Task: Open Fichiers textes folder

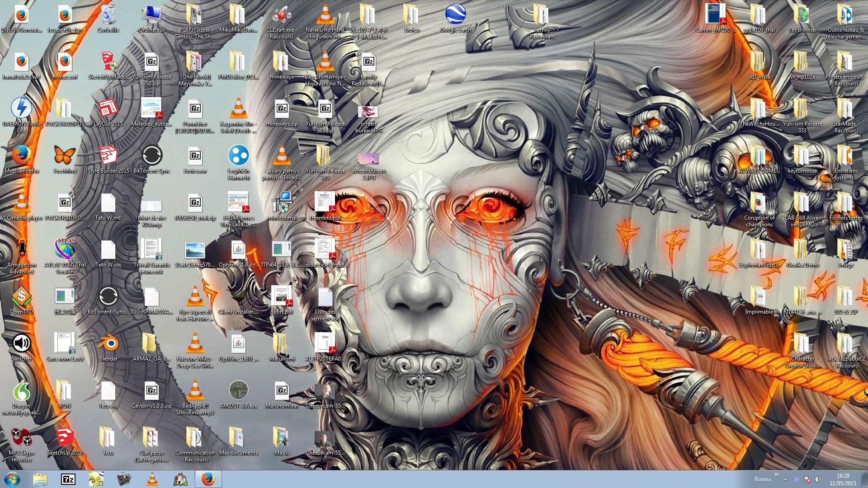Action: tap(846, 206)
